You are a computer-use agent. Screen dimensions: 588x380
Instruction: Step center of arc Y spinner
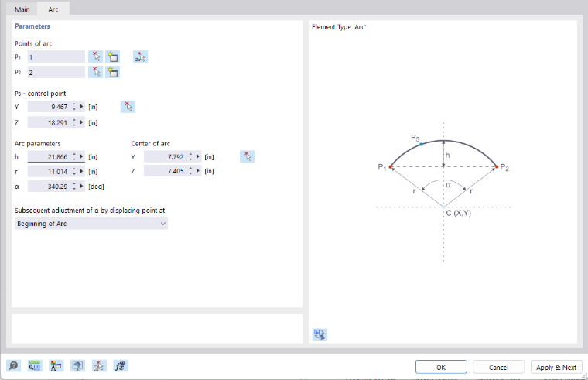point(190,157)
